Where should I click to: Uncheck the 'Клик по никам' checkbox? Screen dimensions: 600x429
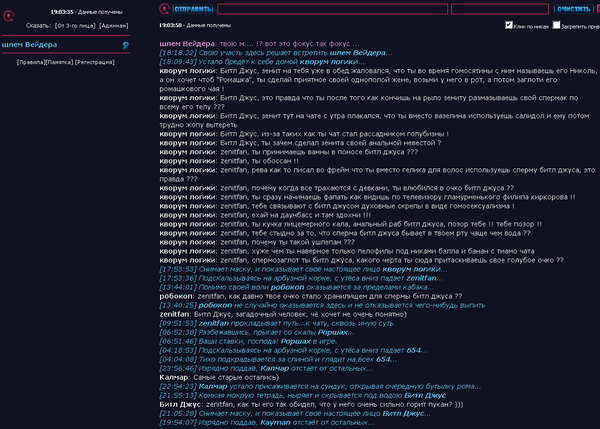click(510, 23)
